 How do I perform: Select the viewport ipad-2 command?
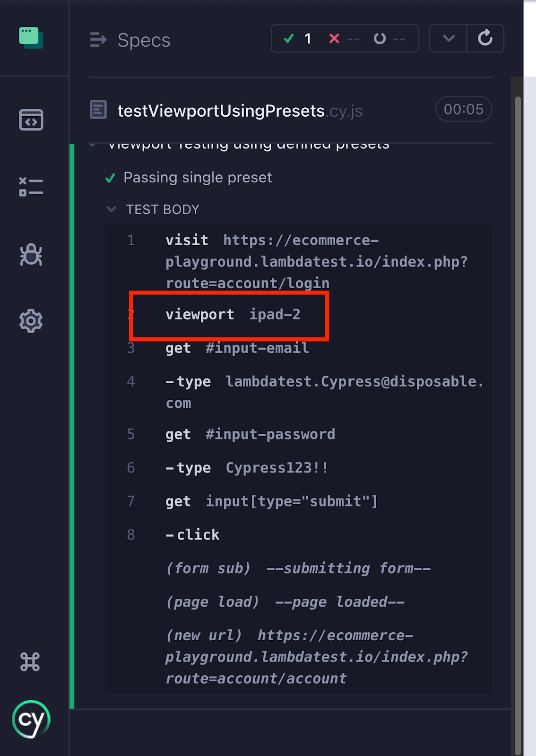click(298, 315)
